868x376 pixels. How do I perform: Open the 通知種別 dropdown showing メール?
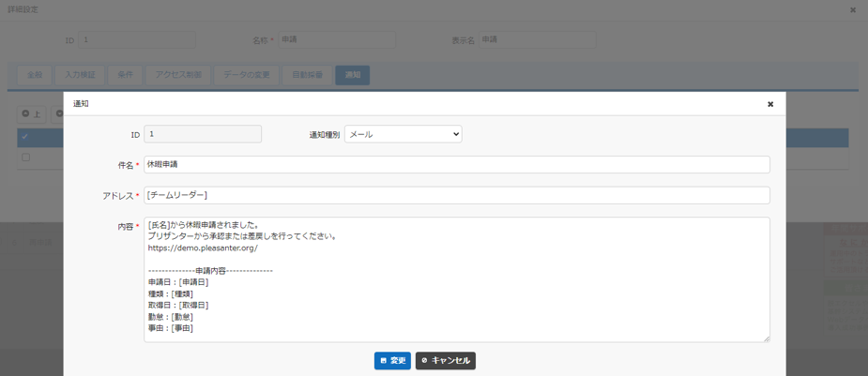(403, 134)
